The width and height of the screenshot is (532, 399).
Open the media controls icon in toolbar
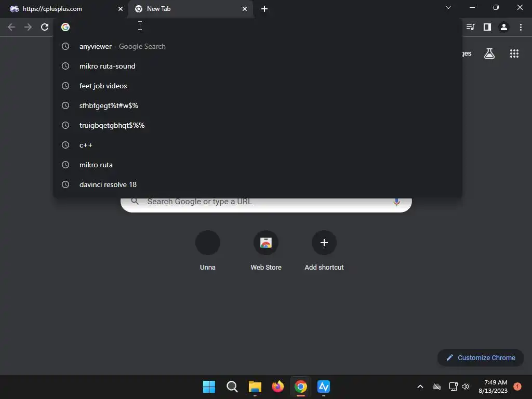point(470,27)
